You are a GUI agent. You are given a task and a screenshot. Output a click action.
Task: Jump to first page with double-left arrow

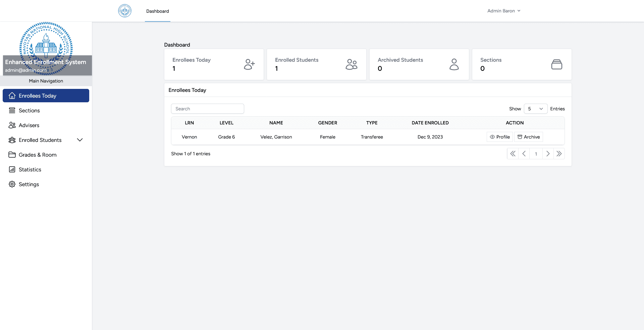click(513, 154)
